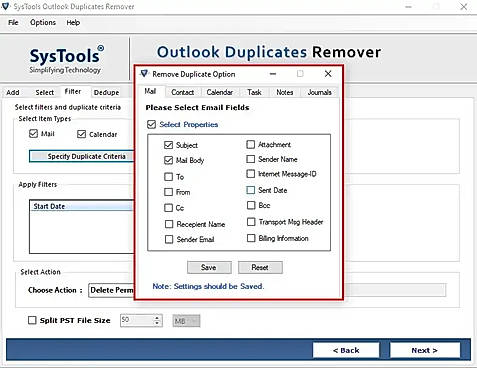Open the Choose Action dropdown
Screen dimensions: 477x368
(x=111, y=290)
